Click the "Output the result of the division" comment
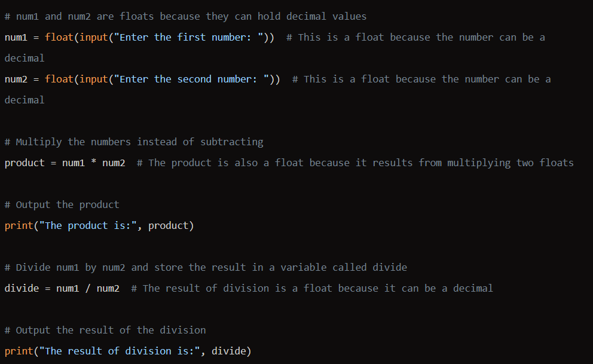Screen dimensions: 593x364 point(105,331)
